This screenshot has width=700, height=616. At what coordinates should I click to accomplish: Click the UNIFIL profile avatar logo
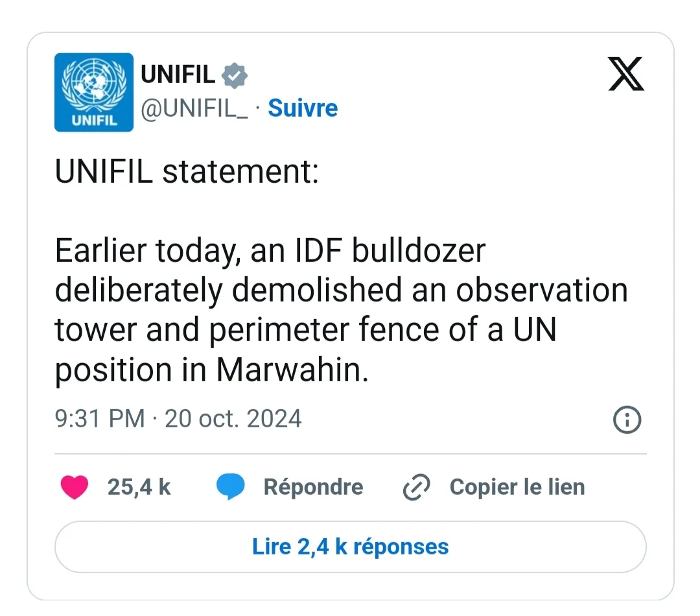[x=94, y=93]
